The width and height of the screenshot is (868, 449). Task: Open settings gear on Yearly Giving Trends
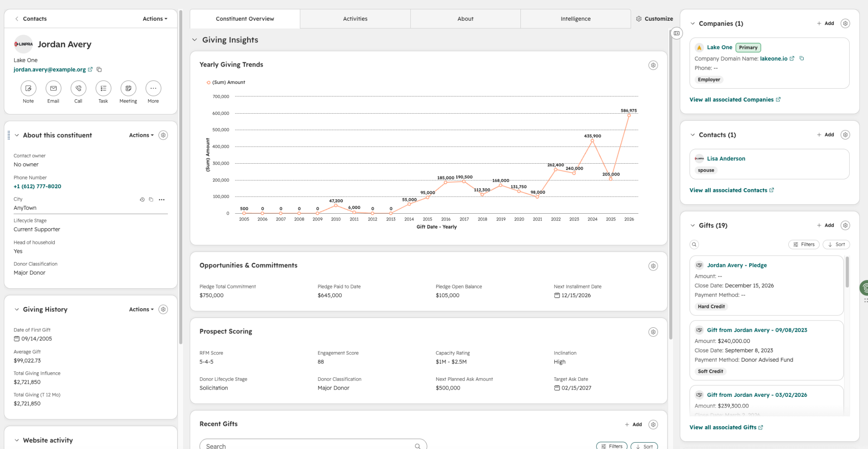653,65
